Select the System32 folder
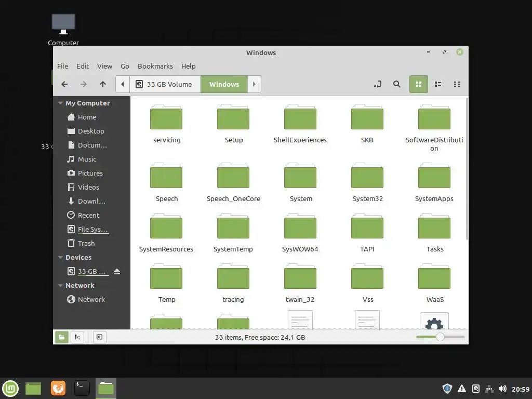The width and height of the screenshot is (532, 399). [x=367, y=183]
